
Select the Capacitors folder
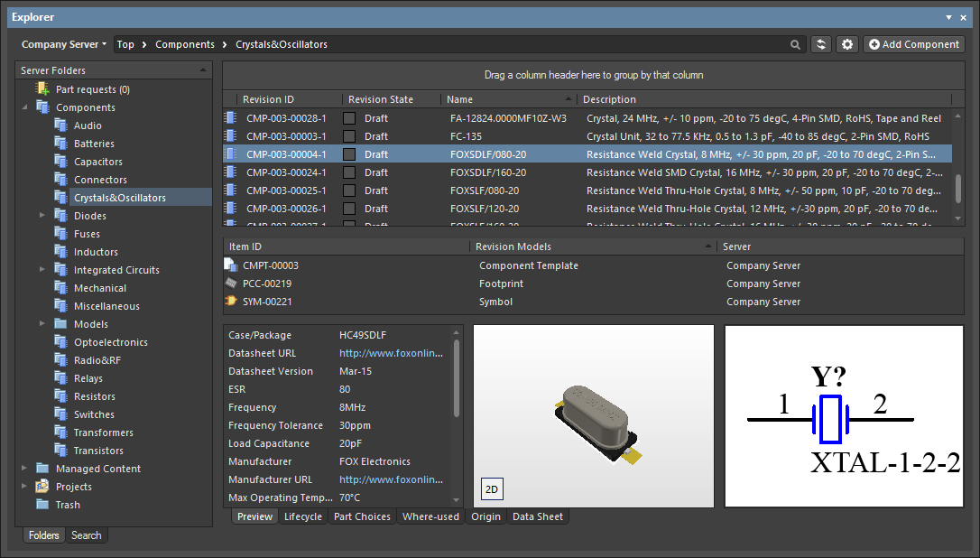(97, 162)
